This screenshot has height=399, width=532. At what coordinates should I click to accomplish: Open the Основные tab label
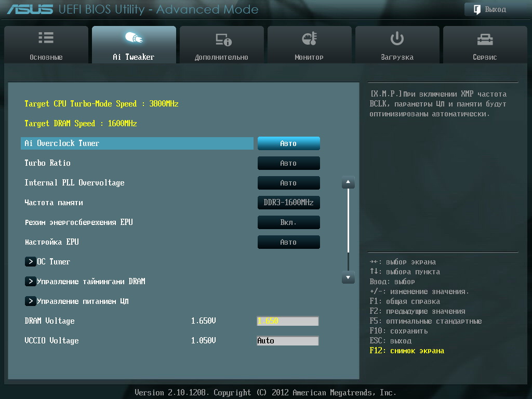pos(46,57)
